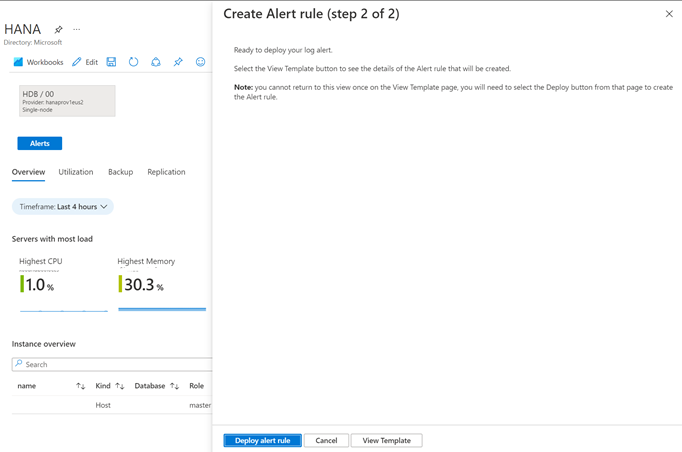Expand the Timeframe Last 4 hours dropdown
682x452 pixels.
(x=63, y=207)
